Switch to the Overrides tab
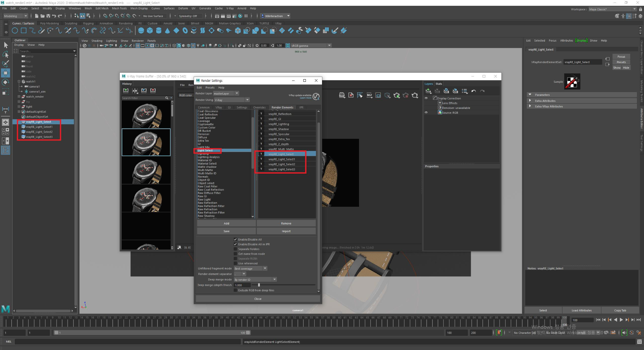The width and height of the screenshot is (644, 350). tap(259, 108)
